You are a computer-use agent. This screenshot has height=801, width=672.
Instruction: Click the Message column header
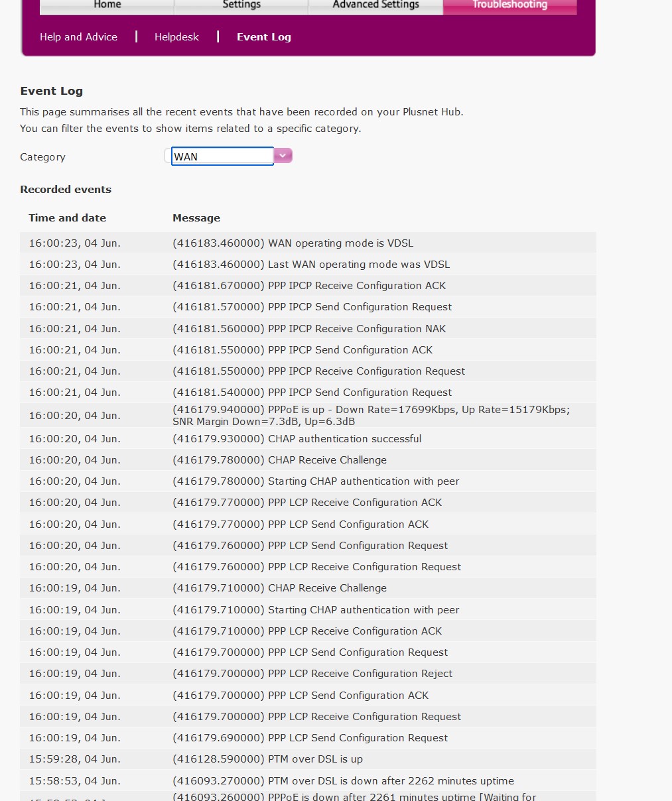click(x=196, y=217)
